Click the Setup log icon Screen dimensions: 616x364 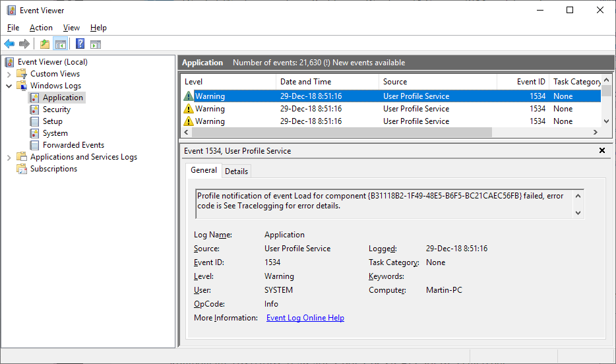[x=34, y=121]
